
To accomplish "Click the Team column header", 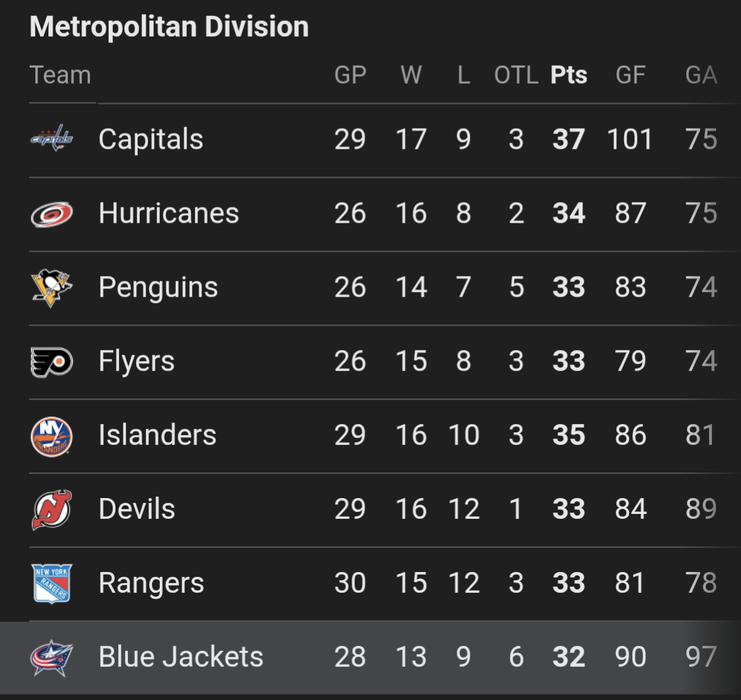I will tap(60, 75).
